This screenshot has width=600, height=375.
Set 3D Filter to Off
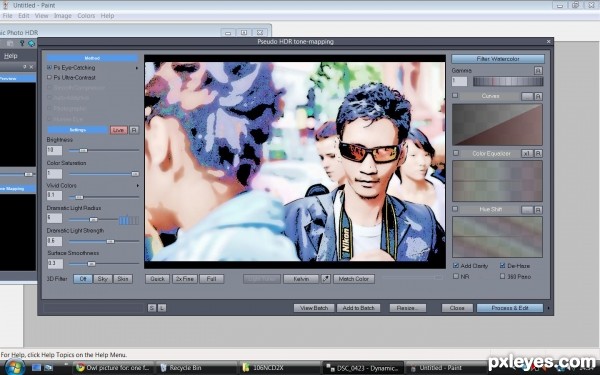(83, 279)
